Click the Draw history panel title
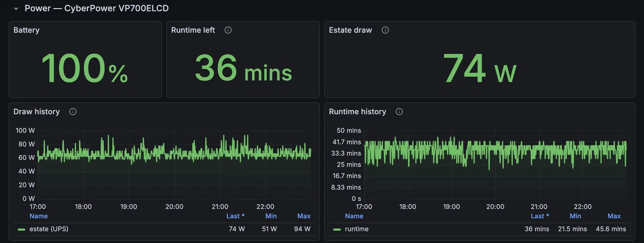 (37, 112)
